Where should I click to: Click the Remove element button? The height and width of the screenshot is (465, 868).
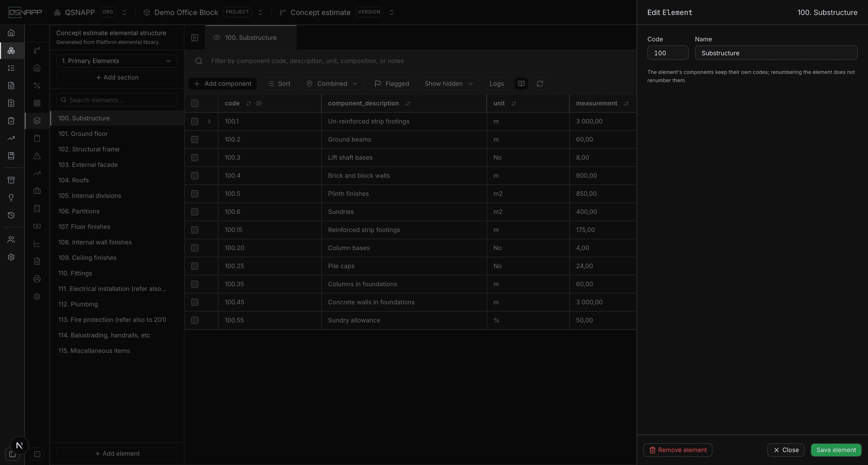pyautogui.click(x=678, y=450)
